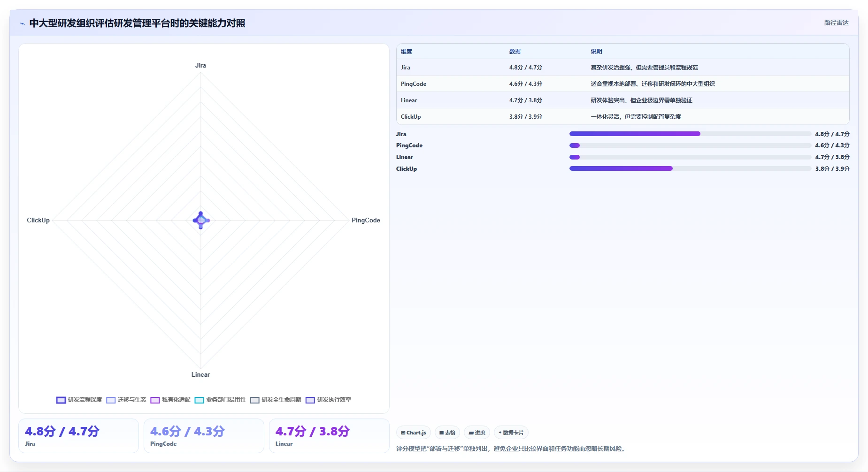Toggle the 研发全生命周期 legend item

point(276,400)
